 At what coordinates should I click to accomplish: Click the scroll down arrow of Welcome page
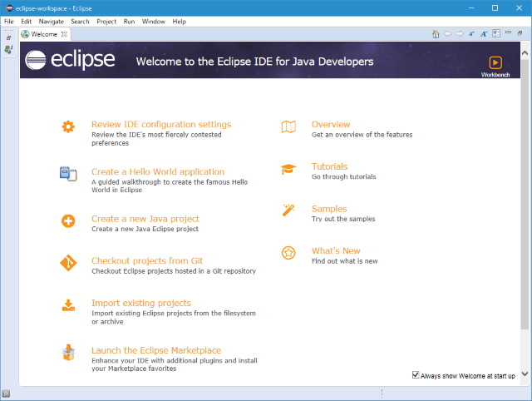525,374
